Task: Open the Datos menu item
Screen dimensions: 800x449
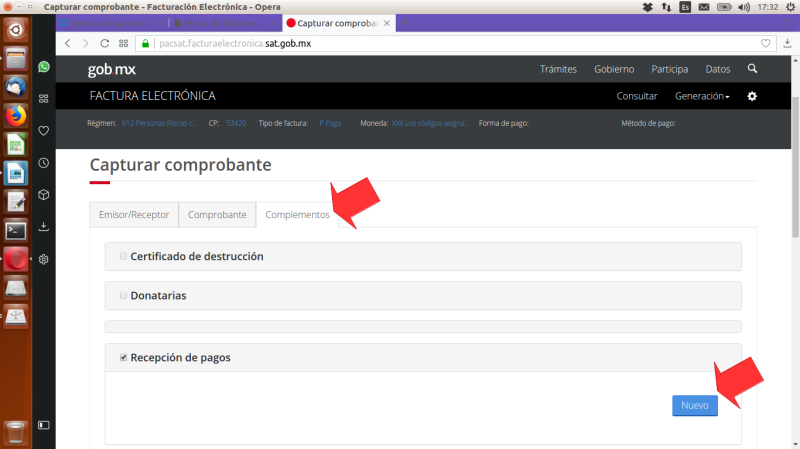Action: pos(718,69)
